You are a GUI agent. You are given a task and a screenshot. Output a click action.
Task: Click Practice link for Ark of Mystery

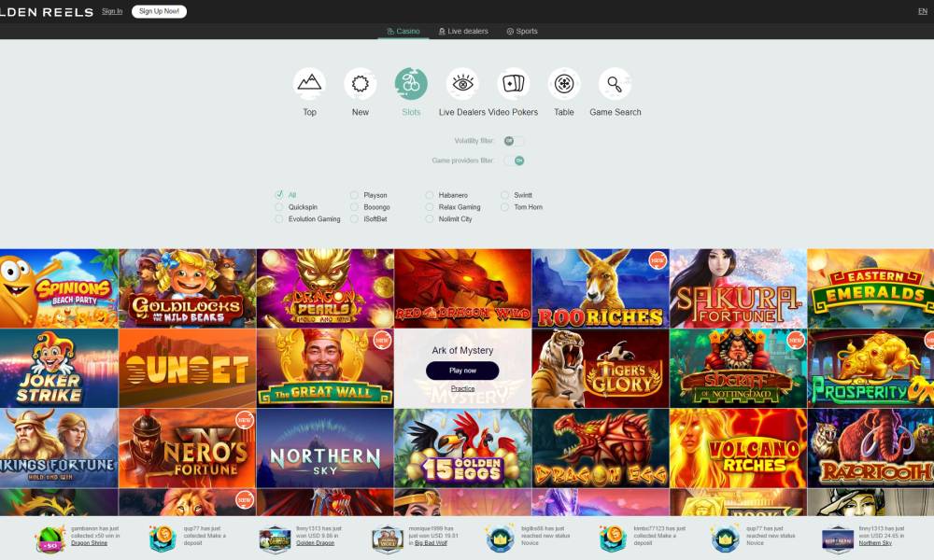[x=463, y=388]
